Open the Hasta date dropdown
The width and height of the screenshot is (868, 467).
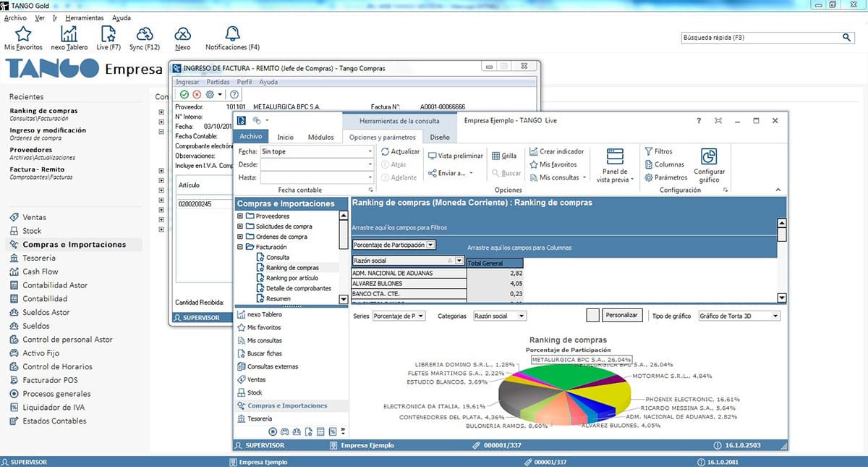(370, 177)
